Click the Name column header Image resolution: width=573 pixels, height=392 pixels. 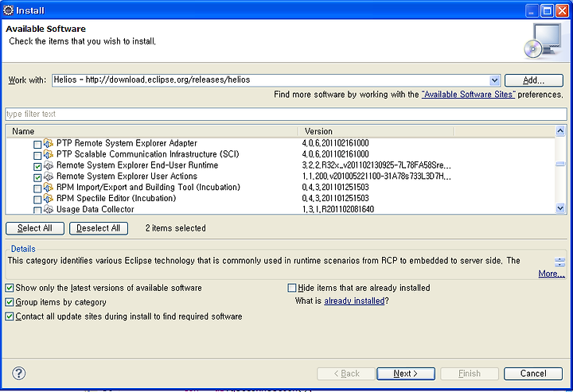pyautogui.click(x=152, y=131)
